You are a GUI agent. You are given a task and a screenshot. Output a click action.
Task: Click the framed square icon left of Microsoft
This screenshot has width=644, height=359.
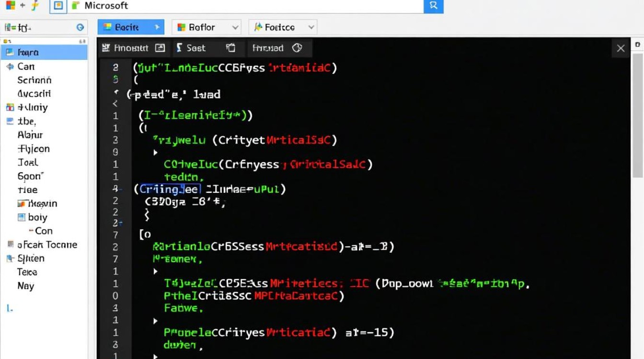coord(58,6)
